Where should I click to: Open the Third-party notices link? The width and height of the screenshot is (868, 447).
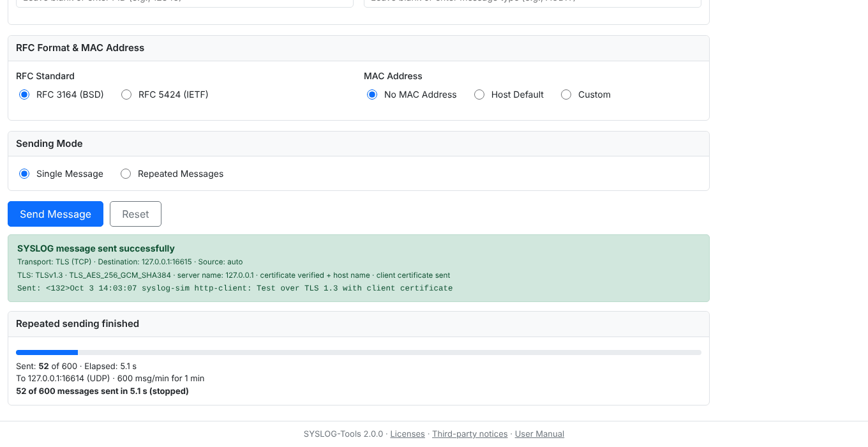[x=470, y=434]
